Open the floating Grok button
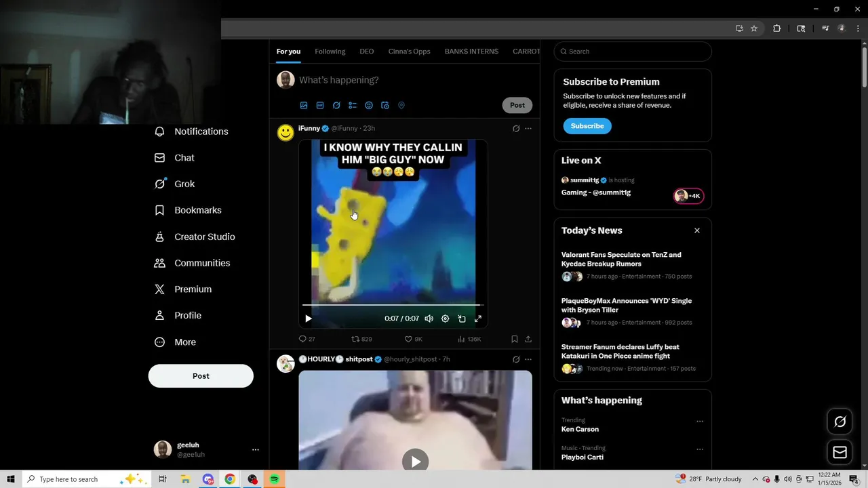The image size is (868, 488). click(x=840, y=422)
